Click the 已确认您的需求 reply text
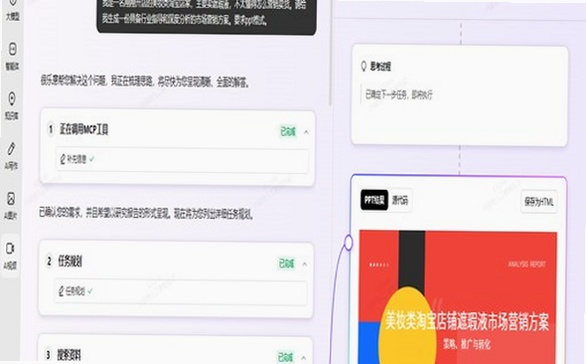The height and width of the screenshot is (364, 586). pos(146,213)
